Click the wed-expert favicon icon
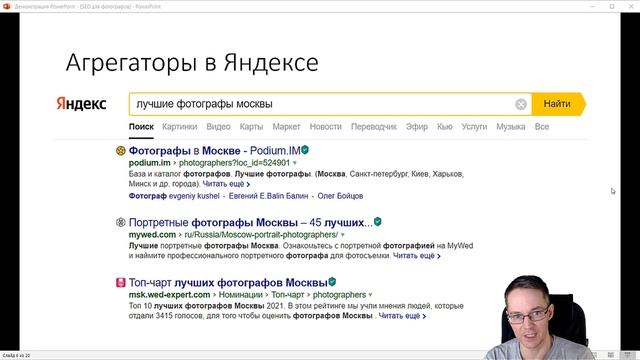 (120, 282)
